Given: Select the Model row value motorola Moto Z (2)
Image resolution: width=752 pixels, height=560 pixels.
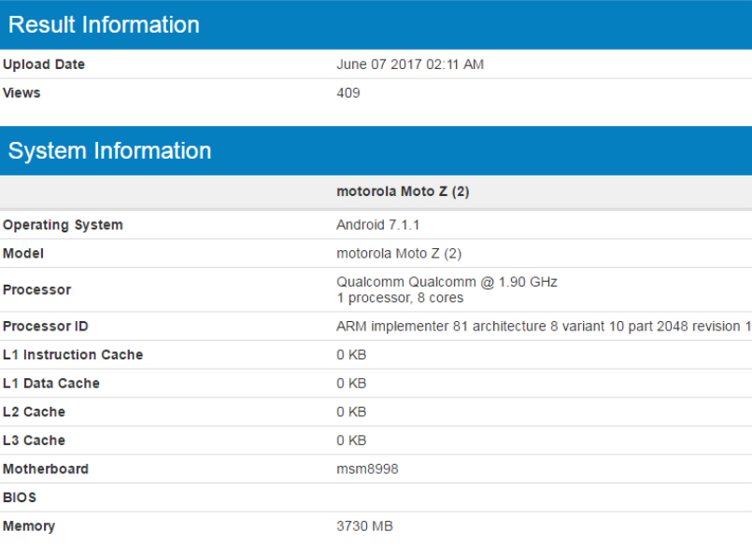Looking at the screenshot, I should point(399,254).
